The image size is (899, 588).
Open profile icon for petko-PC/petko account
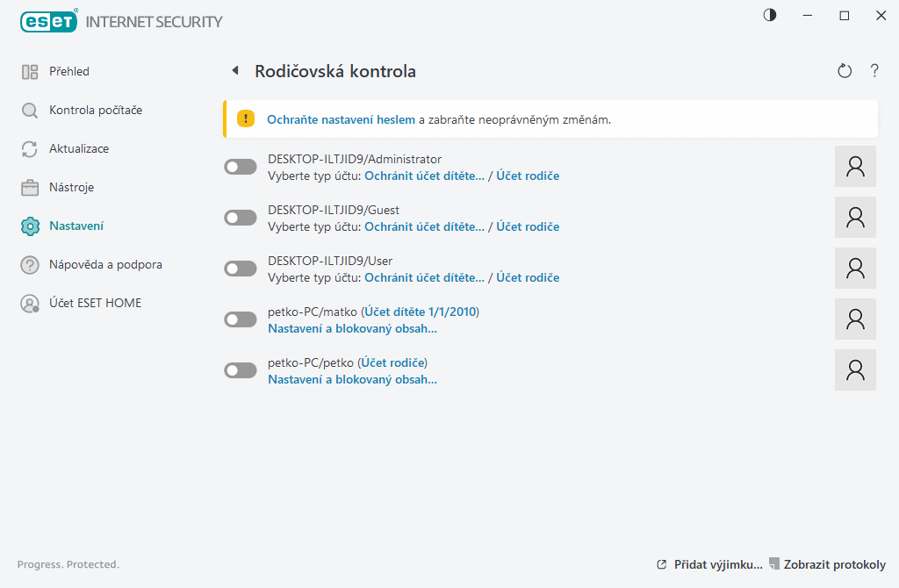(854, 369)
